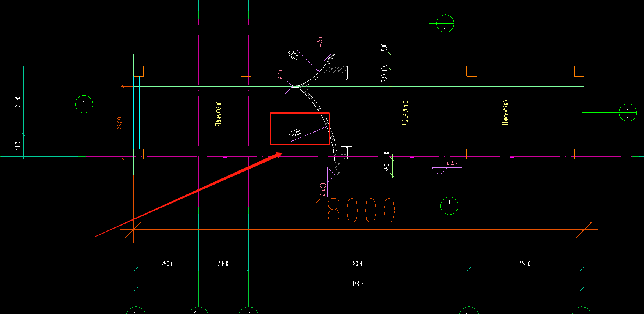Select the R4200 radius annotation
Viewport: 644px width, 314px height.
[295, 133]
